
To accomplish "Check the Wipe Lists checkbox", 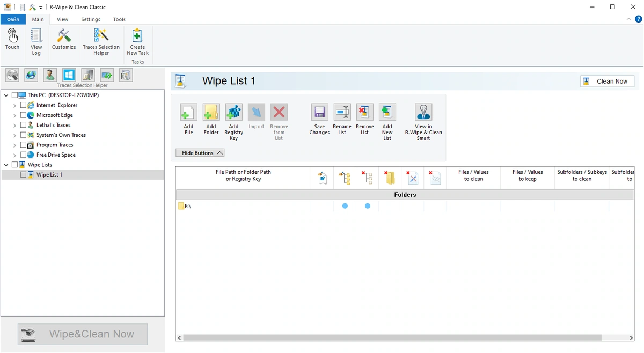I will coord(14,165).
